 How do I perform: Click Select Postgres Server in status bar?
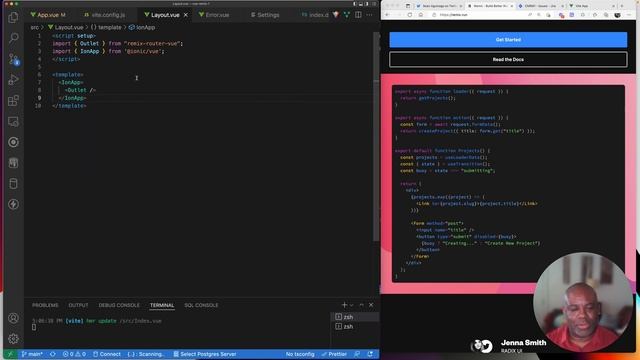click(204, 354)
